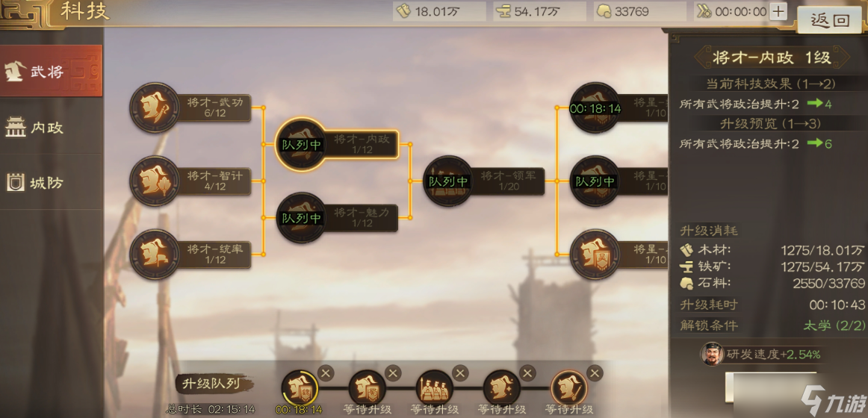Click the researcher portrait beside 研发速度

coord(713,355)
